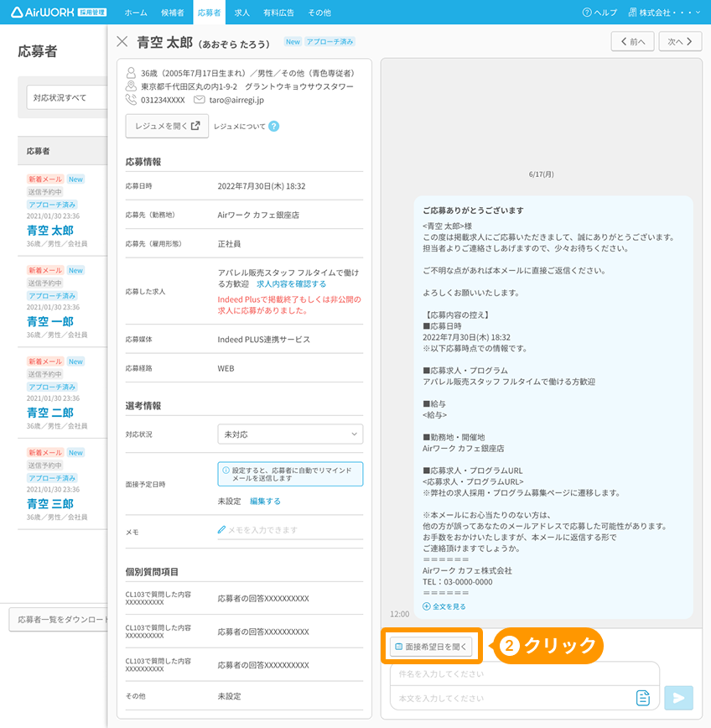Click the pencil memo icon
The image size is (711, 728).
pos(221,530)
